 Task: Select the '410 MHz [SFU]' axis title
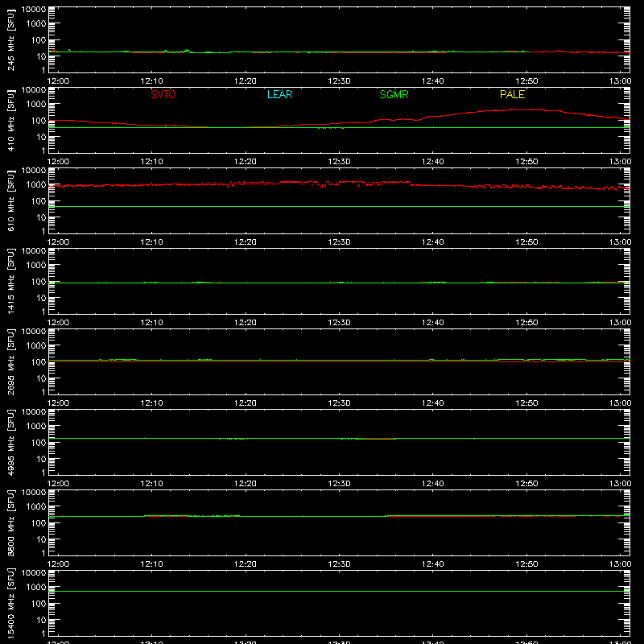(x=11, y=121)
